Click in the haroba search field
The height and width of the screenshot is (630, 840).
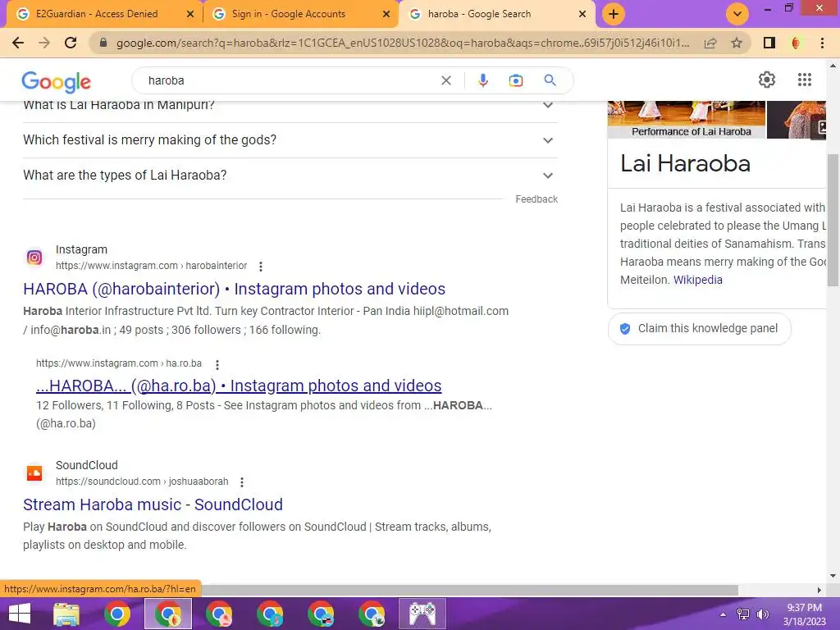pos(290,80)
